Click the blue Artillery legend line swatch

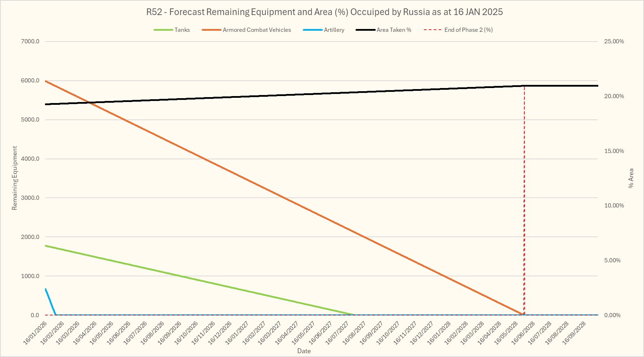click(313, 30)
